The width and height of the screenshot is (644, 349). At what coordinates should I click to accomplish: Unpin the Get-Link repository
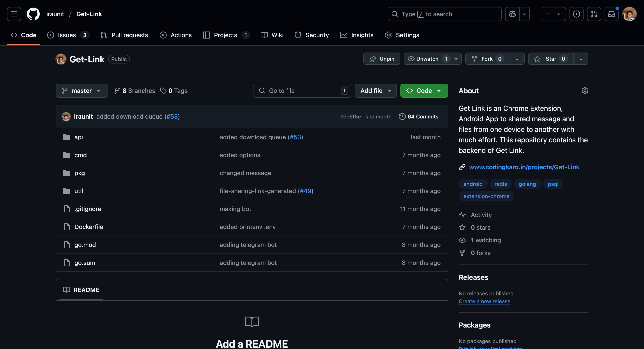tap(382, 59)
